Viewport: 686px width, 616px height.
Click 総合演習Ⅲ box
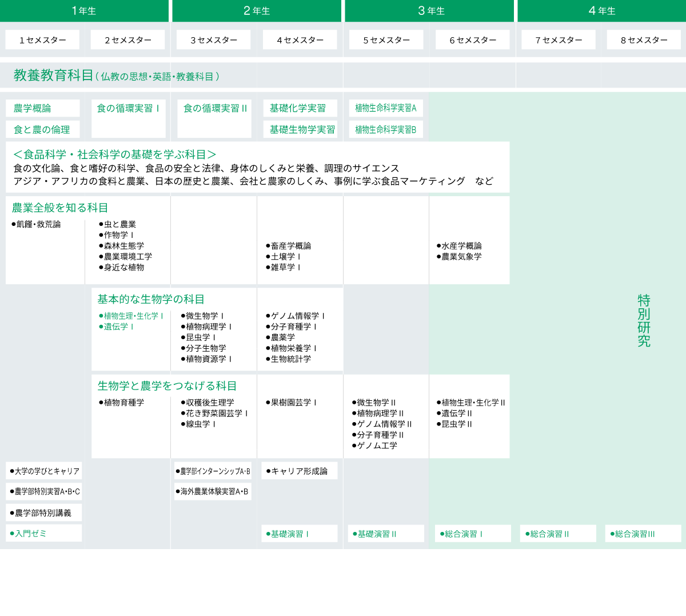[643, 534]
